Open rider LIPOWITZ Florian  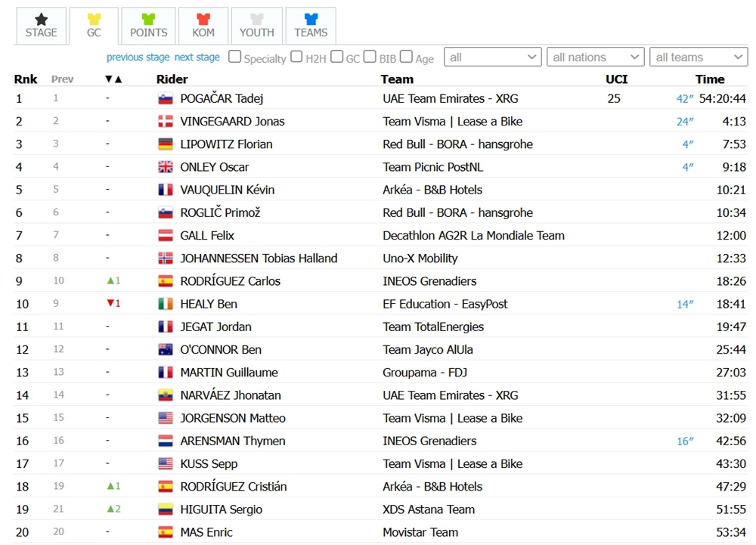[226, 144]
